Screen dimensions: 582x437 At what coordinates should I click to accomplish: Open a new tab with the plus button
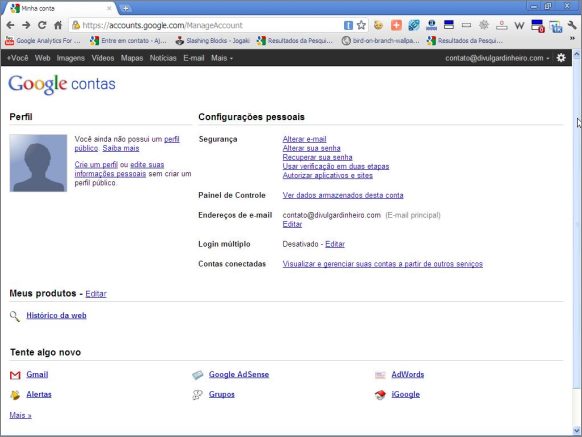[x=125, y=8]
